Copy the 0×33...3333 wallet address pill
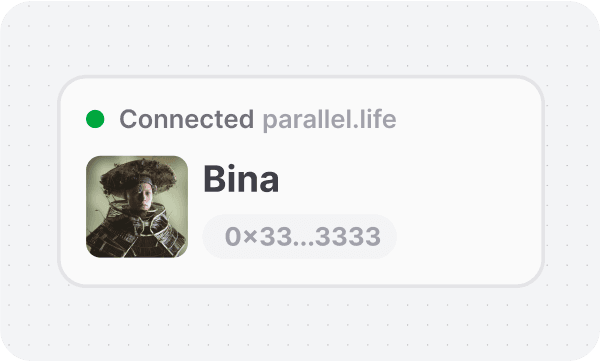The width and height of the screenshot is (601, 361). coord(299,236)
